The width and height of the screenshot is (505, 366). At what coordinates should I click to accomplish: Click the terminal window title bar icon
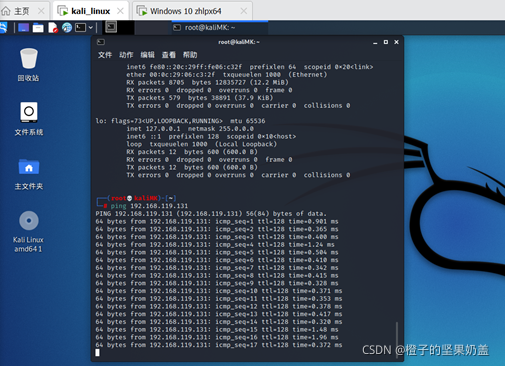[101, 42]
